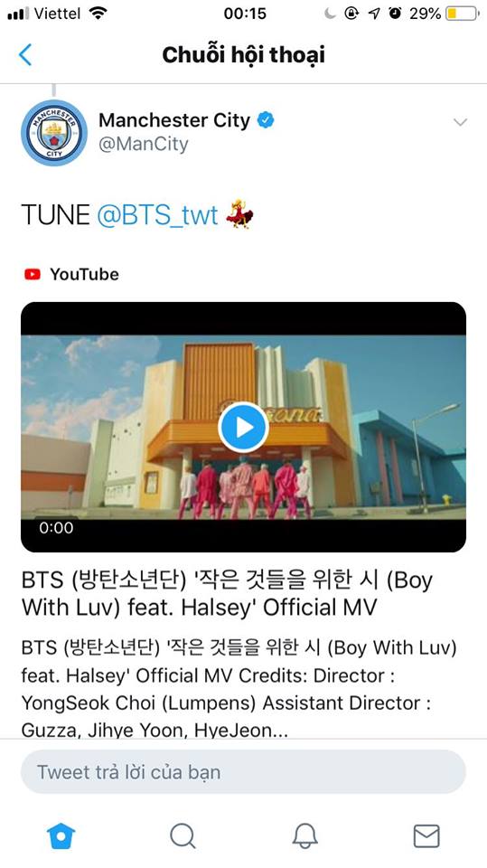Open Manchester City profile avatar

54,133
